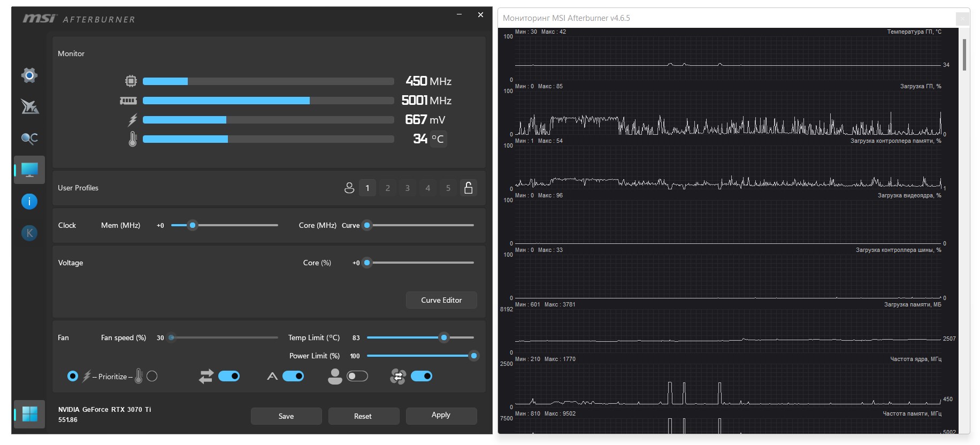Click Windows startup icon at bottom-left
This screenshot has width=980, height=445.
pyautogui.click(x=29, y=414)
